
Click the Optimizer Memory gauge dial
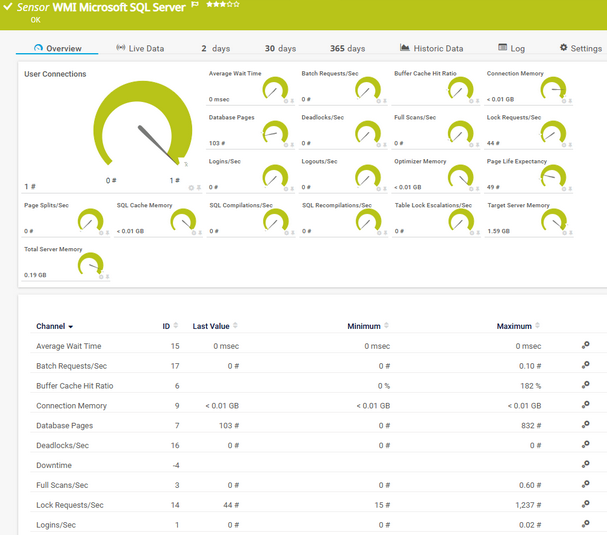coord(460,177)
